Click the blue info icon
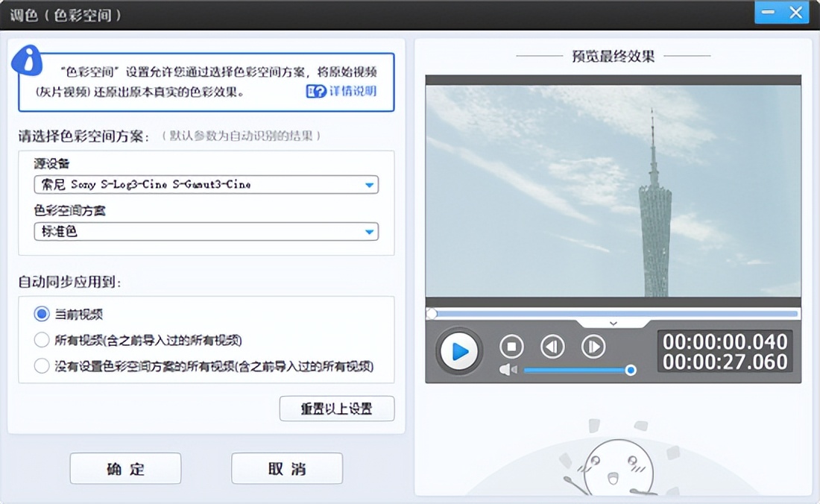The image size is (820, 504). 28,59
